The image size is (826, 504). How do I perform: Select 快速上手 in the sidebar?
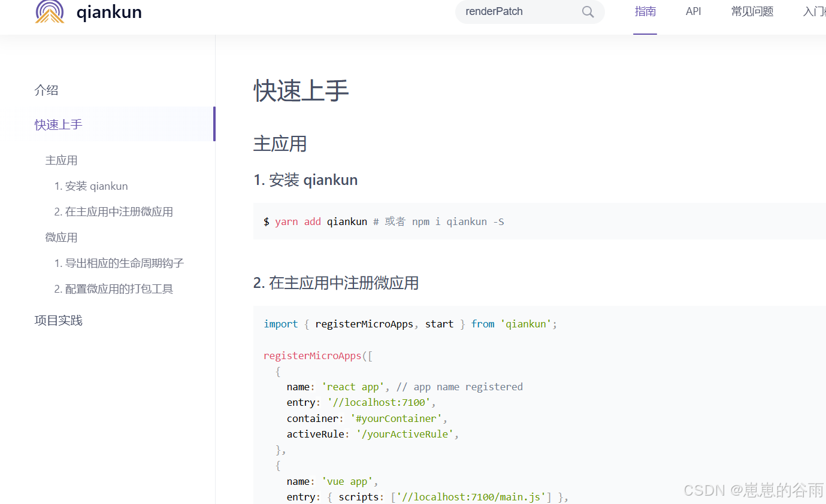click(58, 124)
